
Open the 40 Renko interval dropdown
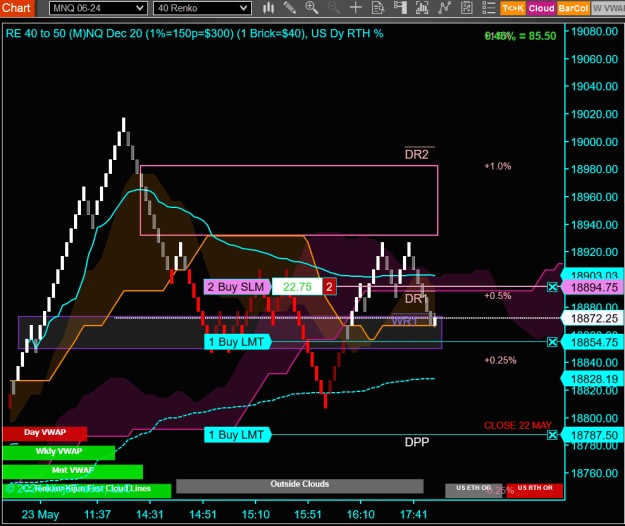(202, 8)
